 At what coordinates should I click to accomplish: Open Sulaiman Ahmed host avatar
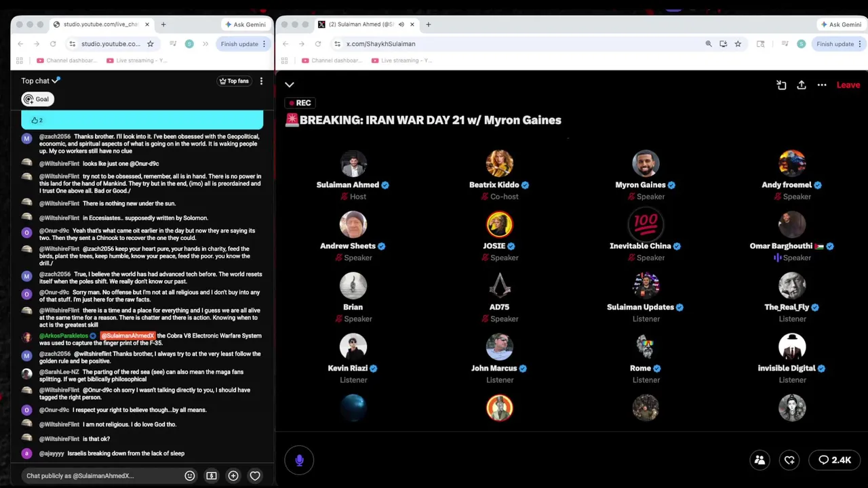(x=353, y=163)
